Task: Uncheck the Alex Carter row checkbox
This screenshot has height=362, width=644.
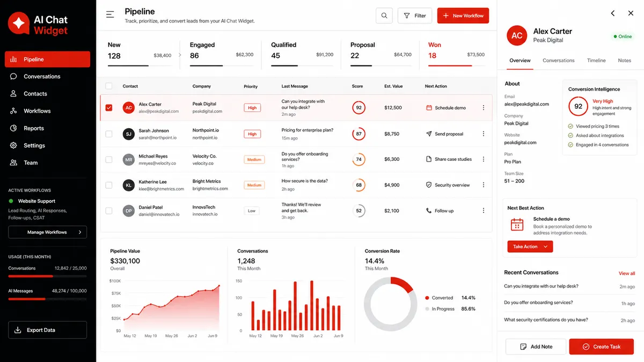Action: click(x=109, y=108)
